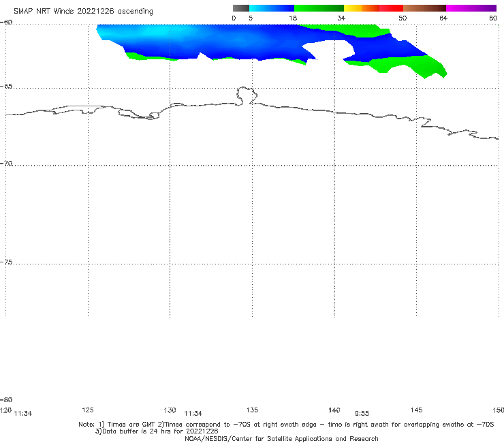The image size is (504, 443).
Task: Click the color bar label '18'
Action: [293, 18]
